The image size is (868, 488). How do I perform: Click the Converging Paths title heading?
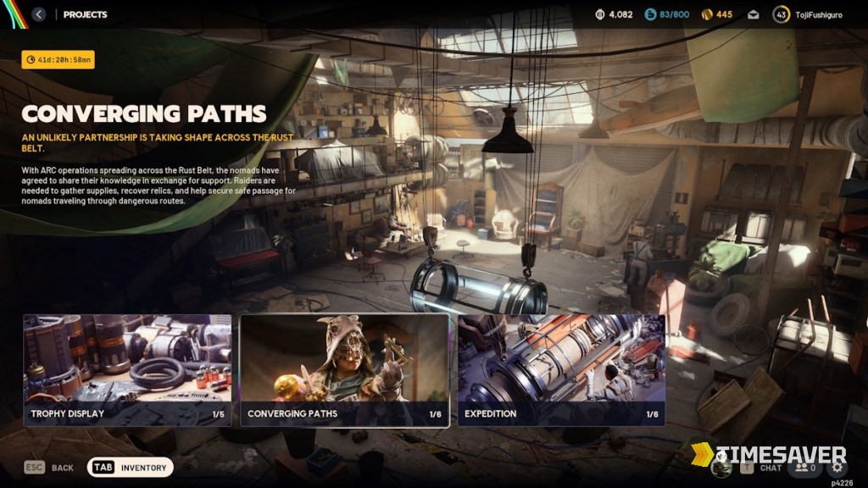[144, 114]
